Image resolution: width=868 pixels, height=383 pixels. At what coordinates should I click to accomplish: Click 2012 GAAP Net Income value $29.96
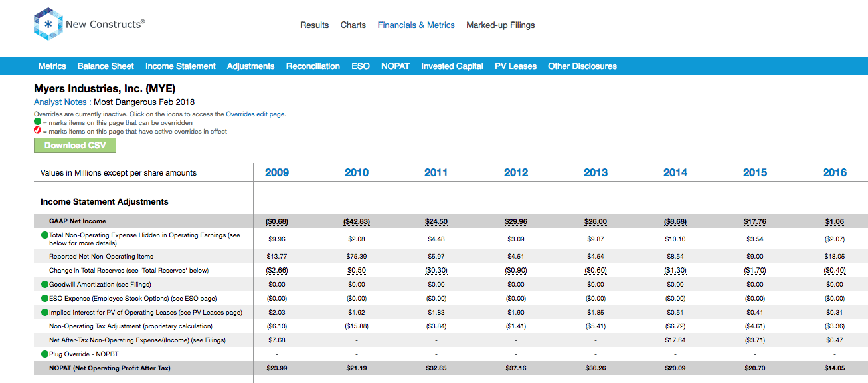(x=516, y=221)
